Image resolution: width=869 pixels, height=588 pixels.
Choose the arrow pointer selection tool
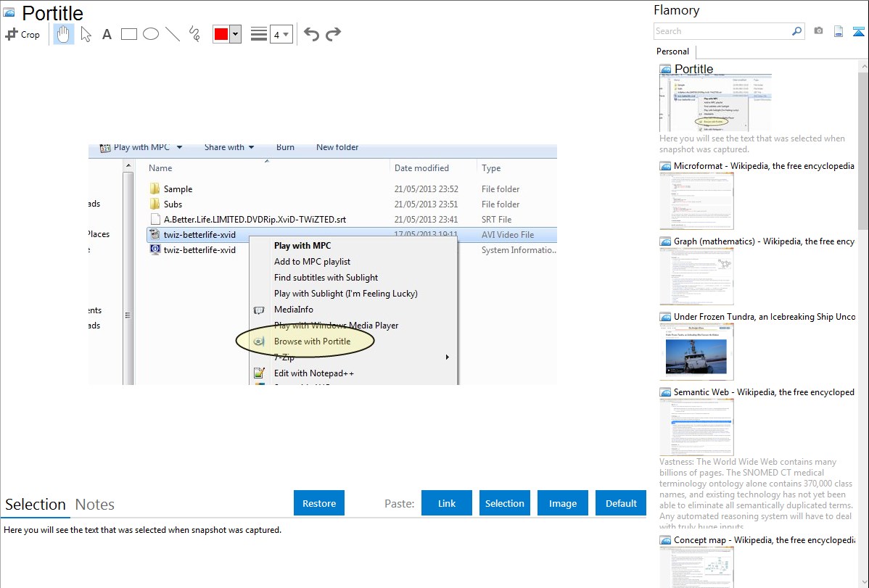click(86, 34)
